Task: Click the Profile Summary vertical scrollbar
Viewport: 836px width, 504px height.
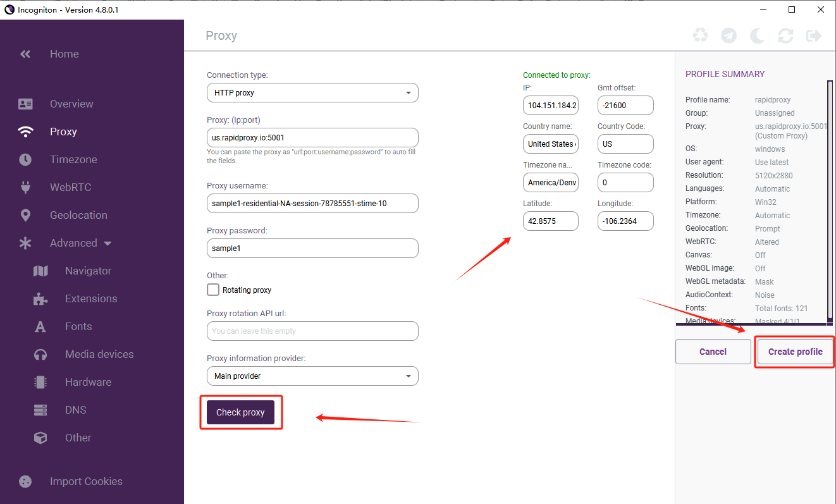Action: coord(830,201)
